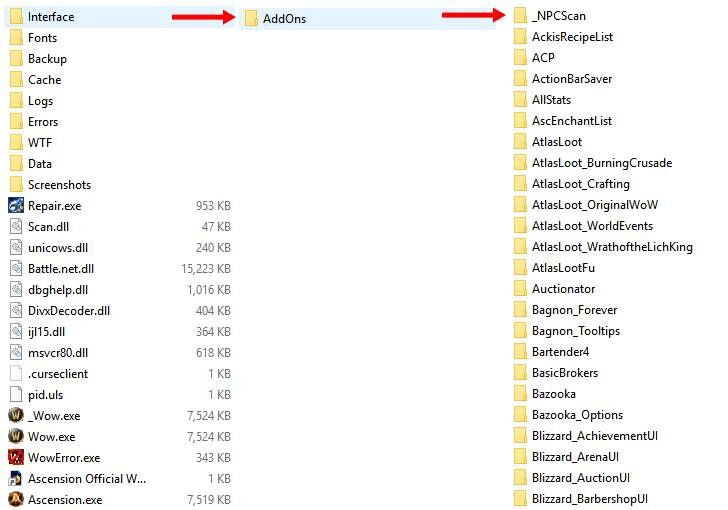Select unicows.dll file icon

[16, 248]
